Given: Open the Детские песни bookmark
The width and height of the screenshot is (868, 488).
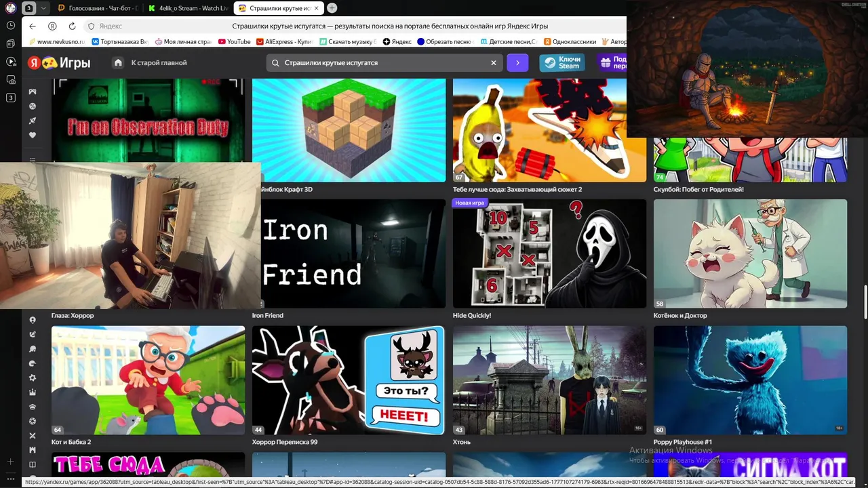Looking at the screenshot, I should pos(509,41).
